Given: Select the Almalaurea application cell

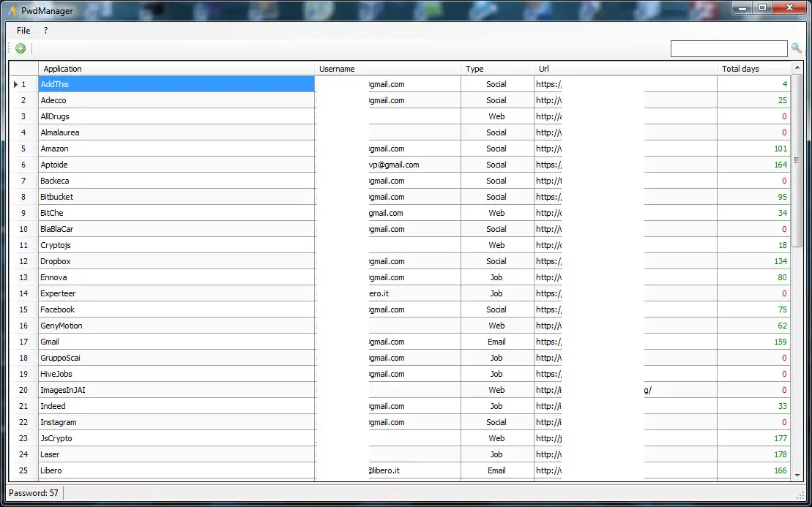Looking at the screenshot, I should (x=176, y=132).
